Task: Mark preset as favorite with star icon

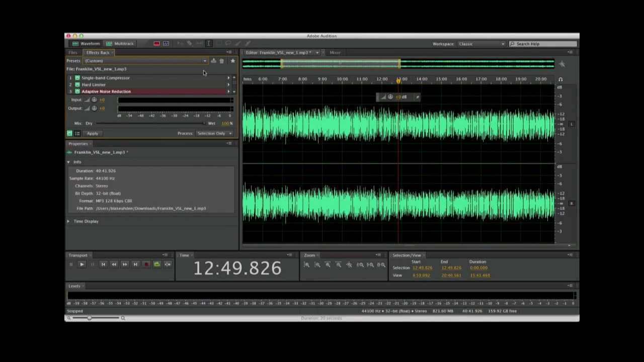Action: click(x=232, y=61)
